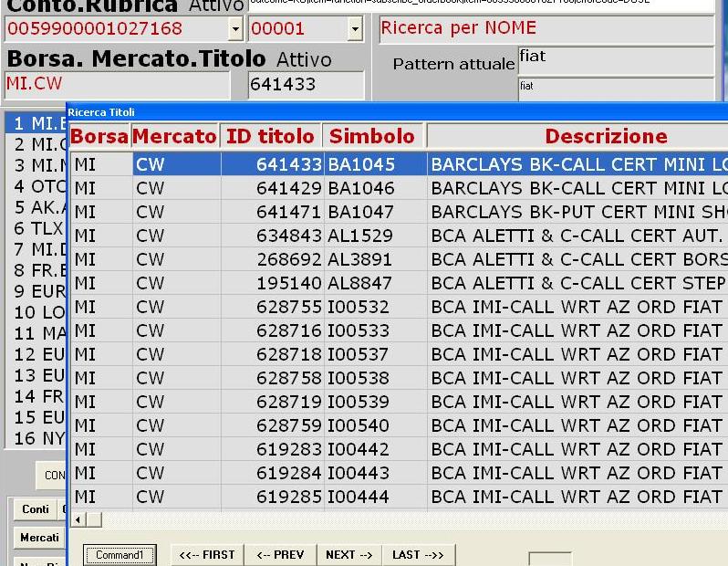Select list item 9 EUR in background list
Image resolution: width=728 pixels, height=566 pixels.
(36, 291)
